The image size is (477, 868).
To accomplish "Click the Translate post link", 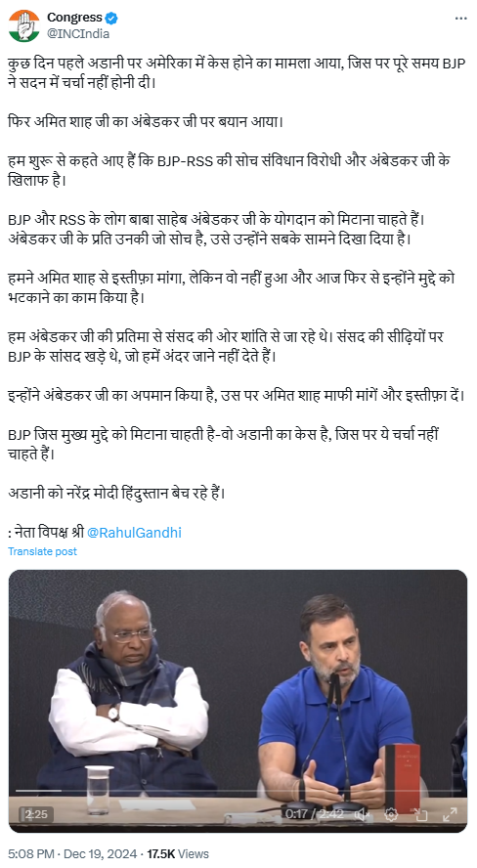I will 43,551.
